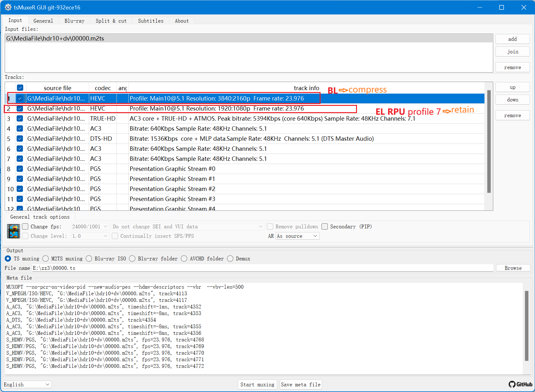Screen dimensions: 535x392
Task: Enable the Change fps checkbox
Action: coord(25,226)
